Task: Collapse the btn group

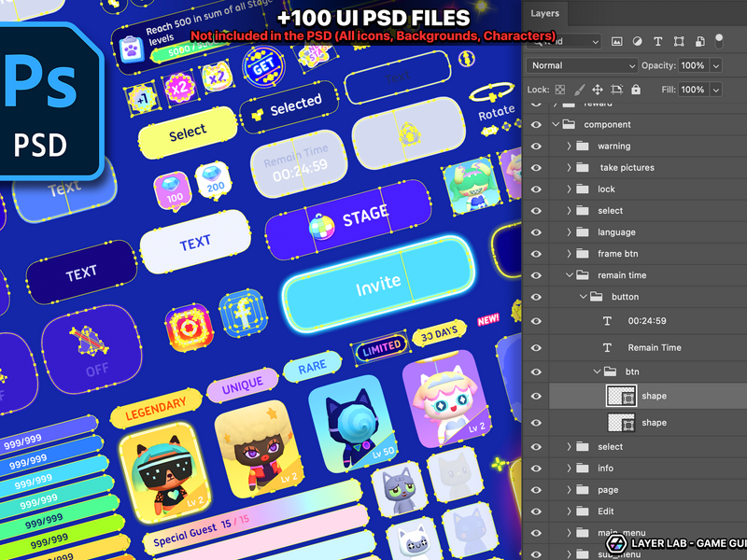Action: click(x=597, y=371)
